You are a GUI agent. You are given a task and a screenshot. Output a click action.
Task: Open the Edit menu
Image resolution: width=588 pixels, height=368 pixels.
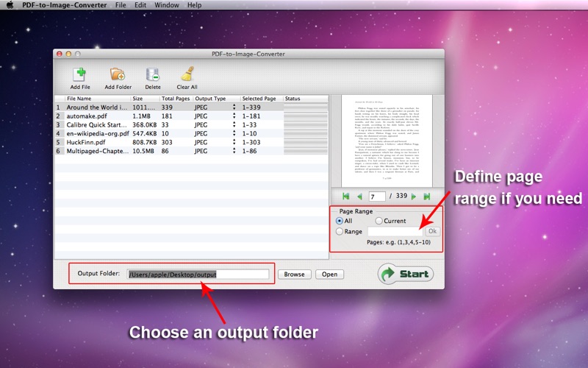pyautogui.click(x=140, y=5)
